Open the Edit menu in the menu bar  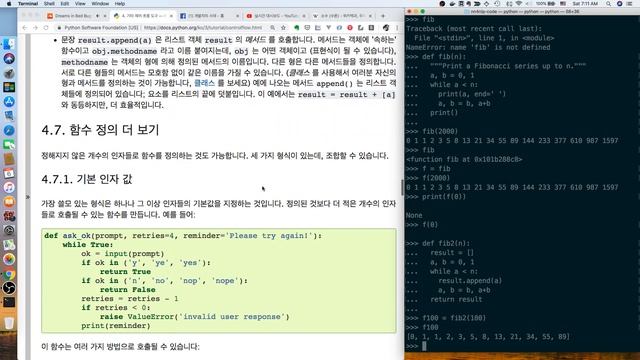(64, 3)
